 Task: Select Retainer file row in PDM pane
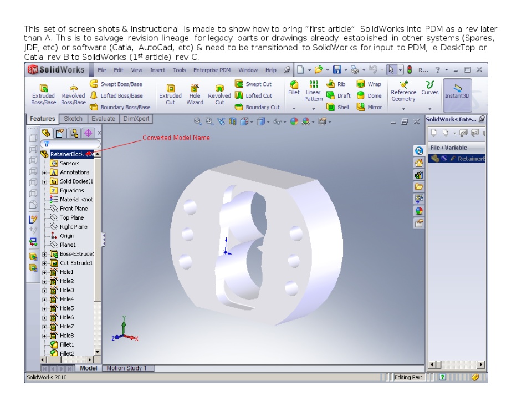(x=457, y=158)
